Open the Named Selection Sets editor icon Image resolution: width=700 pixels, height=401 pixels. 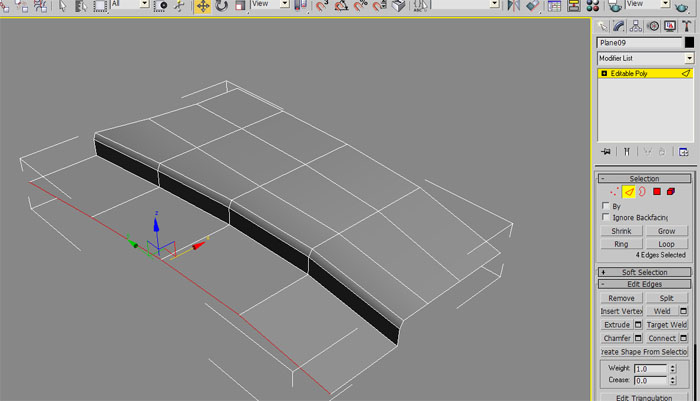click(x=420, y=6)
